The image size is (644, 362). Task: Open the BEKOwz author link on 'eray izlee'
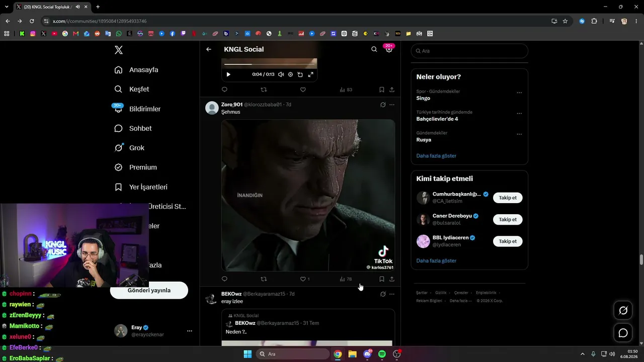(x=231, y=294)
